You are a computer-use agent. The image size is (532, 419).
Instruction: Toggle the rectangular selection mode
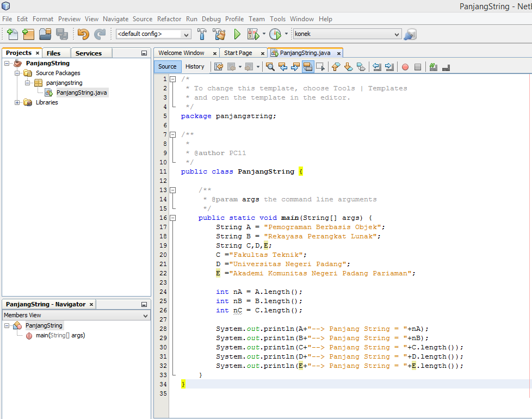tap(320, 67)
